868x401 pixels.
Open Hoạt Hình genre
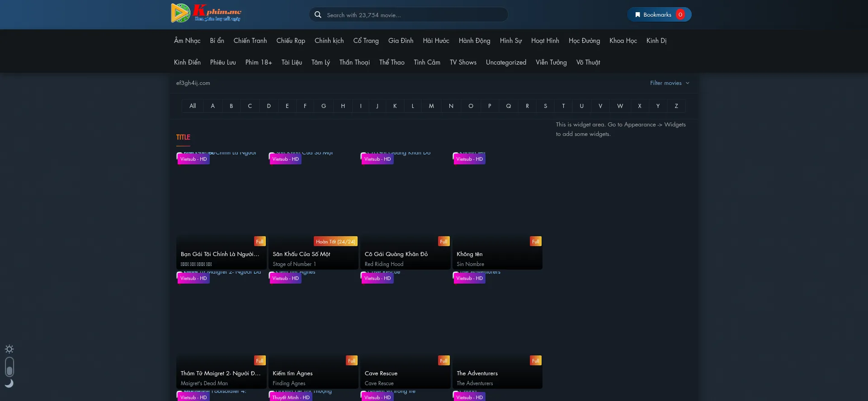click(x=545, y=41)
